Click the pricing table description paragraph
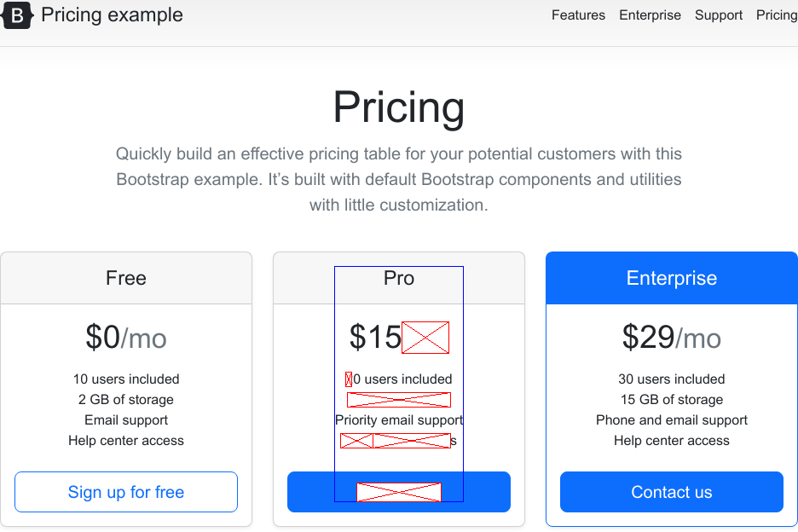Screen dimensions: 798x532 tap(399, 180)
